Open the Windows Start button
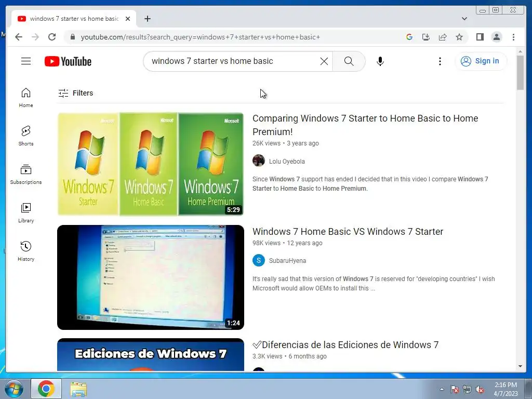Viewport: 532px width, 399px height. (14, 389)
